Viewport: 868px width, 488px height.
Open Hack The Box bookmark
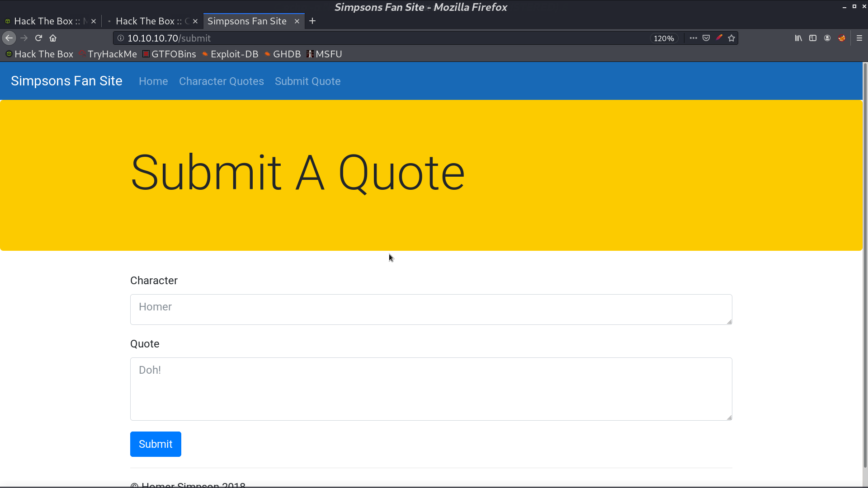pos(39,54)
